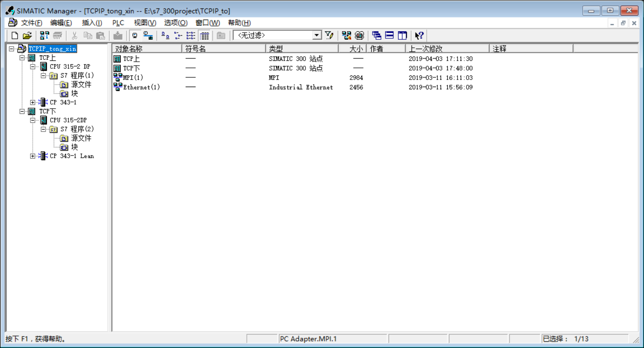Open the <无过滤> filter dropdown
The width and height of the screenshot is (644, 348).
[x=317, y=35]
